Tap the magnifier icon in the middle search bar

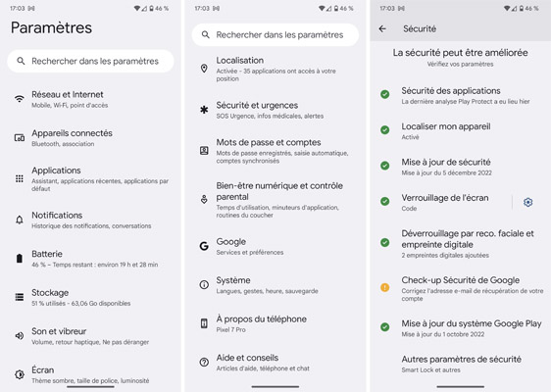(x=206, y=34)
